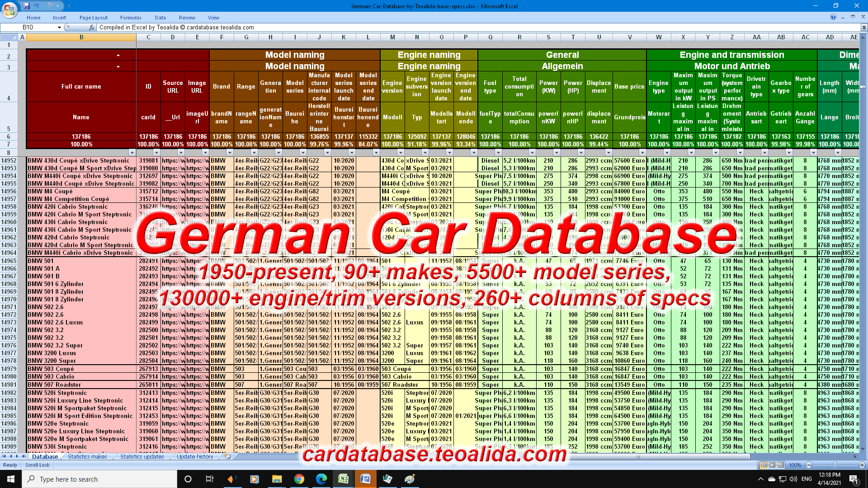
Task: Save the workbook from the Quick Access Toolbar
Action: [27, 6]
